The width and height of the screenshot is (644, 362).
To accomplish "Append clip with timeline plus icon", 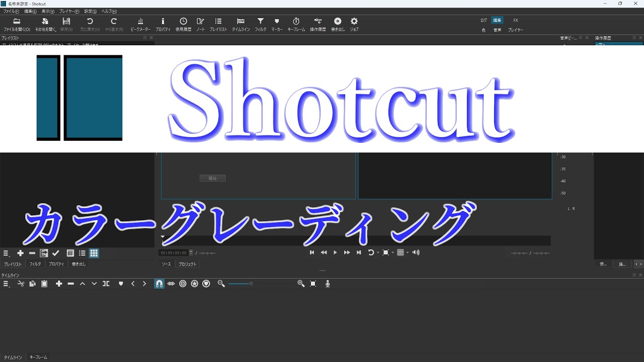I will tap(59, 284).
